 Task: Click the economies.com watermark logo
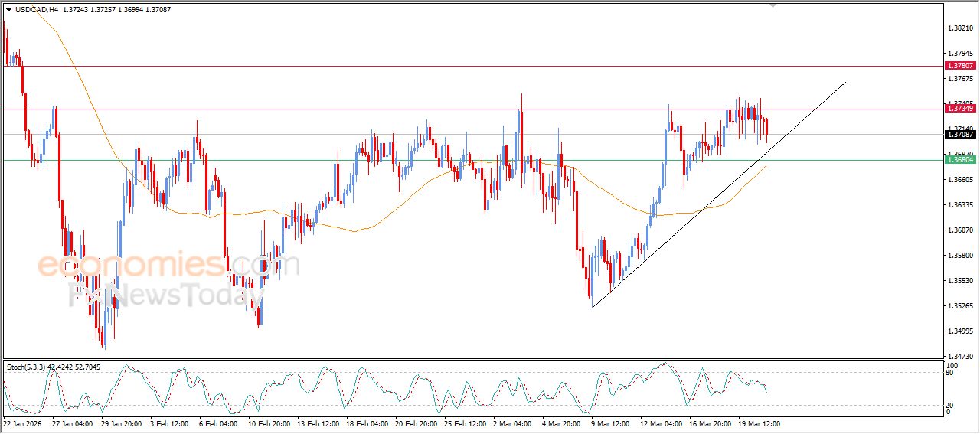point(157,266)
